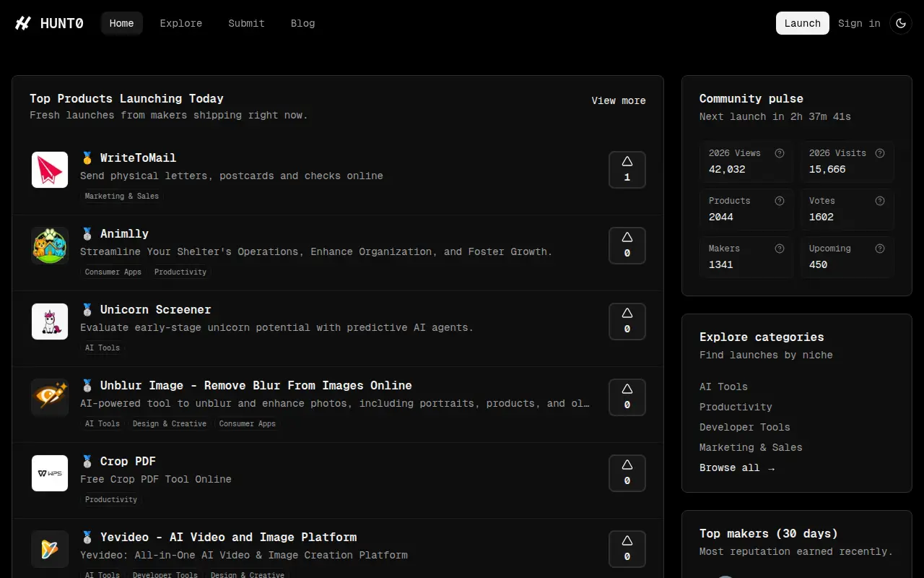Screen dimensions: 924x578
Task: Click the 2026 Views help icon
Action: point(780,153)
